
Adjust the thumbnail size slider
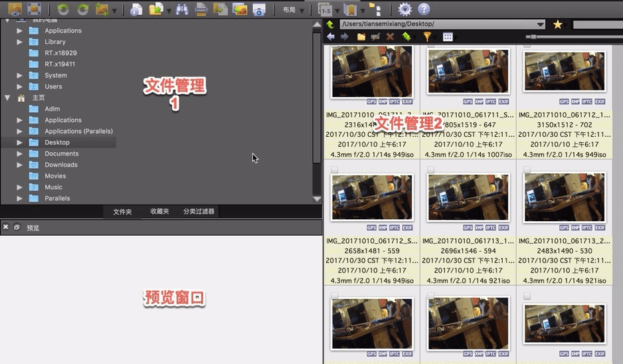(533, 37)
